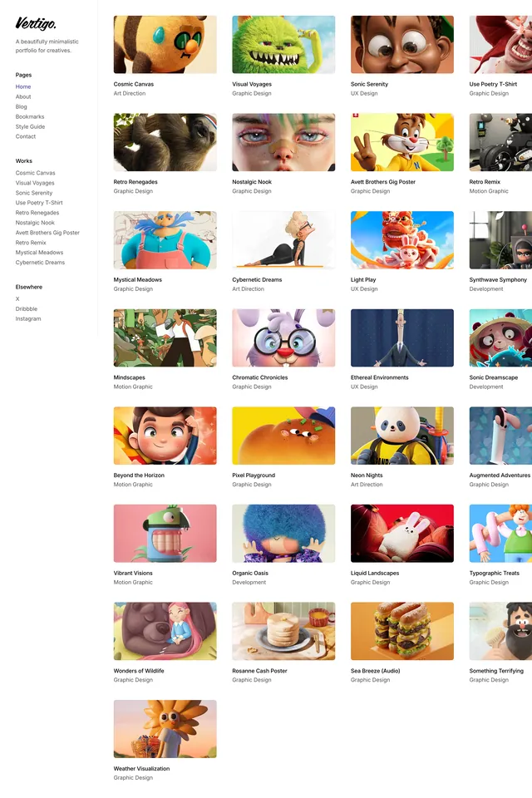Viewport: 532px width, 798px height.
Task: Open Nostalgic Nook in the sidebar list
Action: (x=35, y=223)
